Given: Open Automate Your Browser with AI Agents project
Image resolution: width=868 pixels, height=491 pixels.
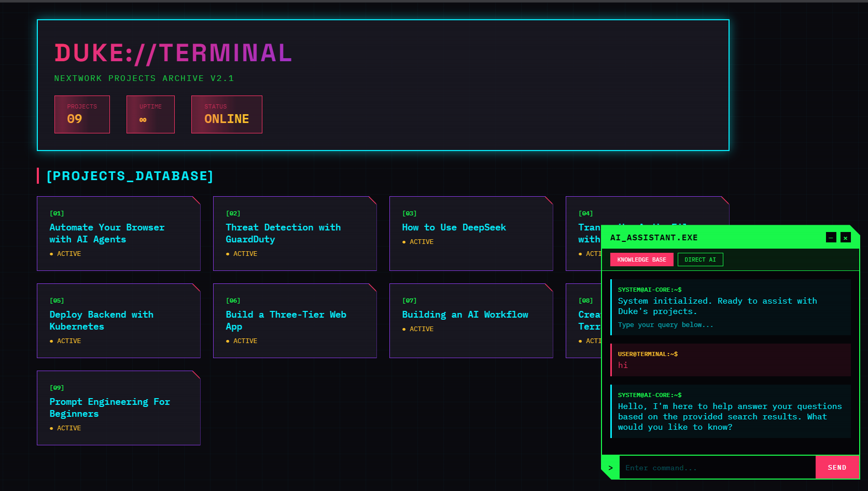Looking at the screenshot, I should pos(118,234).
